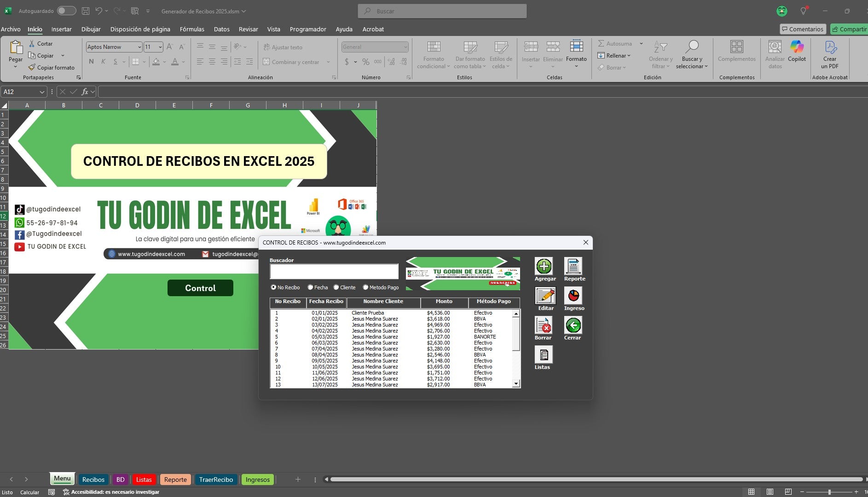Screen dimensions: 868x497
Task: Switch to the Recibos sheet tab
Action: point(93,479)
